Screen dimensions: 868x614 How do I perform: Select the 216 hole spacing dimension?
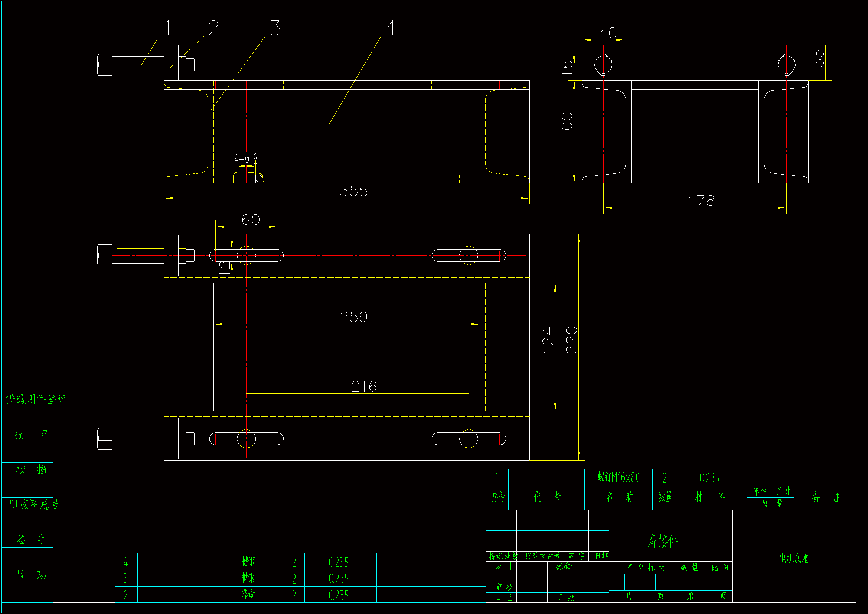364,387
